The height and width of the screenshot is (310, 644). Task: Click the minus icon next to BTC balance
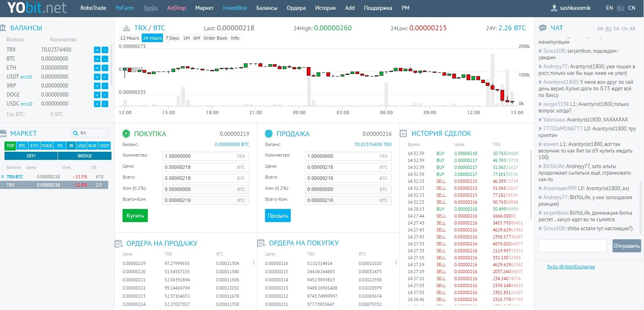[105, 59]
